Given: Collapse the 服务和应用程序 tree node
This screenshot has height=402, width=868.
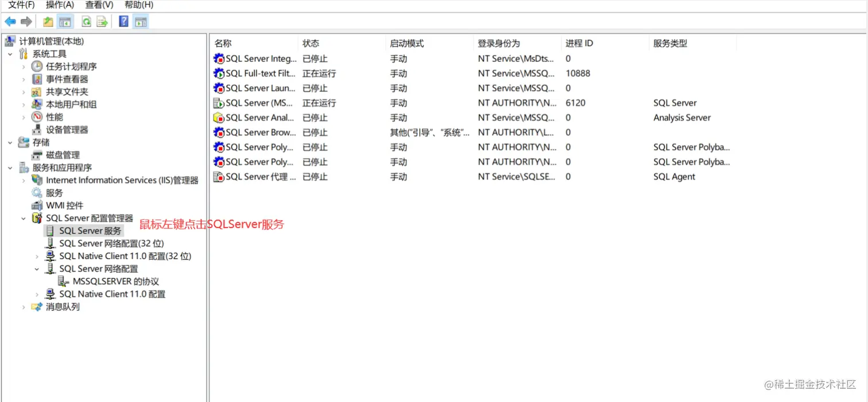Looking at the screenshot, I should coord(10,167).
